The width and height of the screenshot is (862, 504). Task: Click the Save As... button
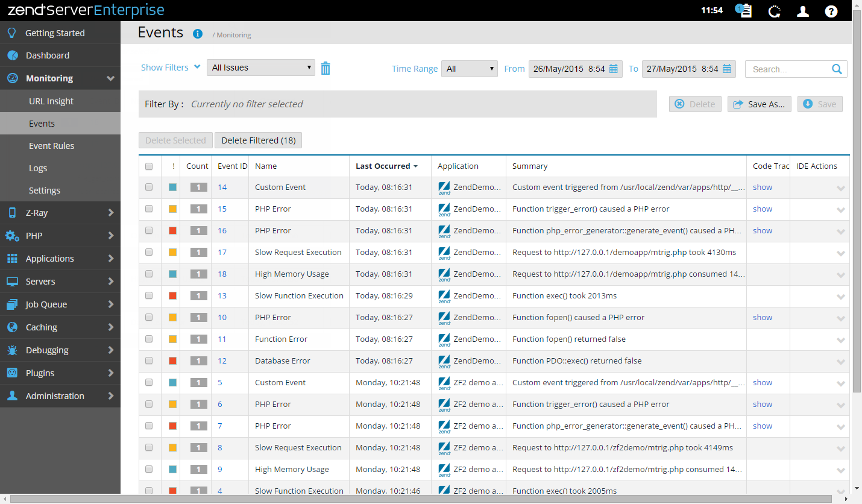759,104
